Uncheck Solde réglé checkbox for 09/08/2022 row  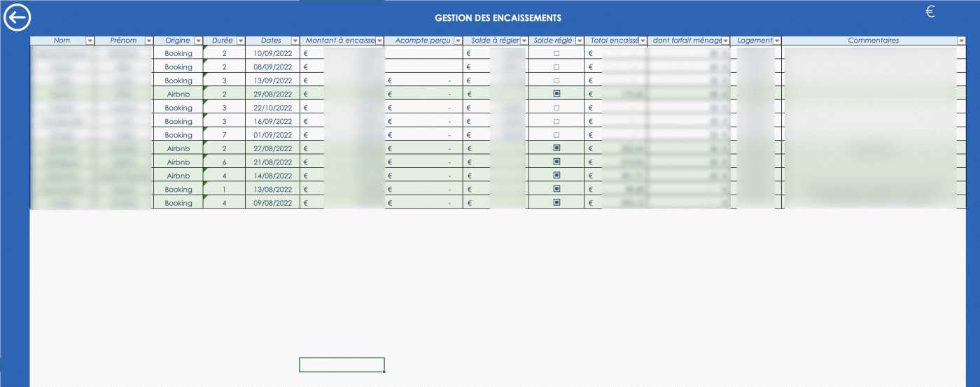point(556,203)
